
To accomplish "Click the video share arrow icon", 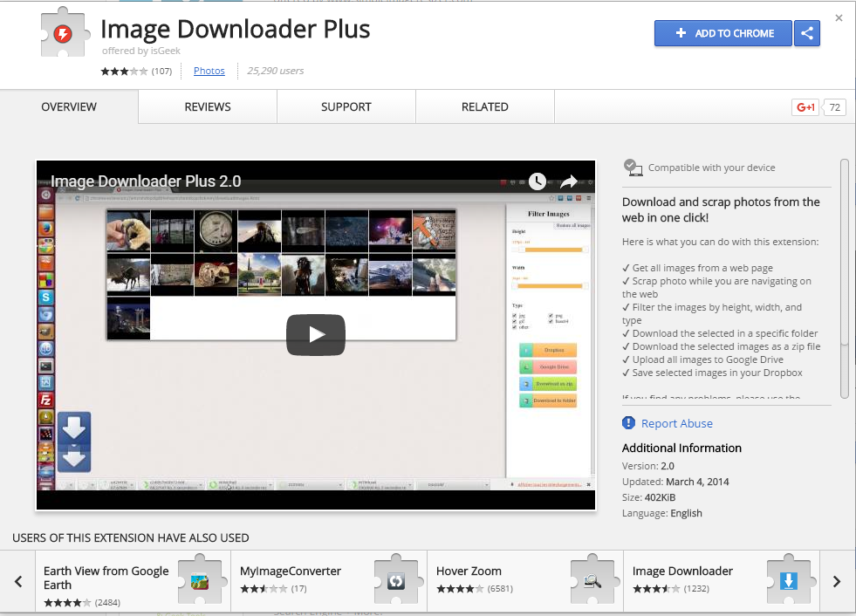I will click(569, 181).
